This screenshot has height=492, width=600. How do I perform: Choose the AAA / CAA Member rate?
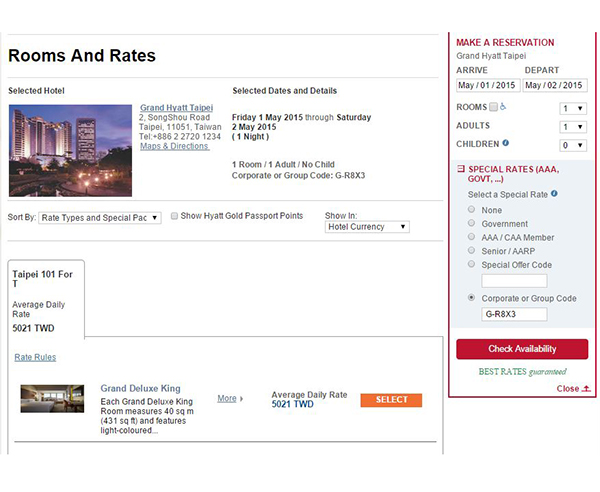[x=472, y=238]
